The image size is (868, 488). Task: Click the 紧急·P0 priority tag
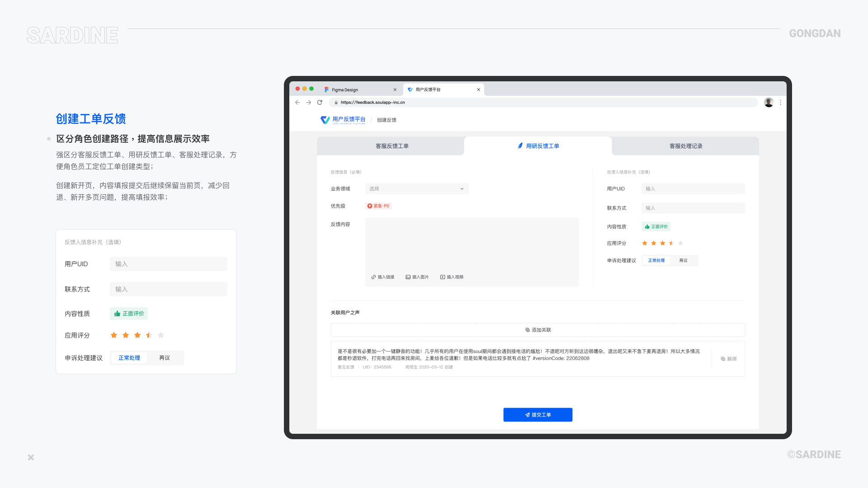click(x=378, y=206)
